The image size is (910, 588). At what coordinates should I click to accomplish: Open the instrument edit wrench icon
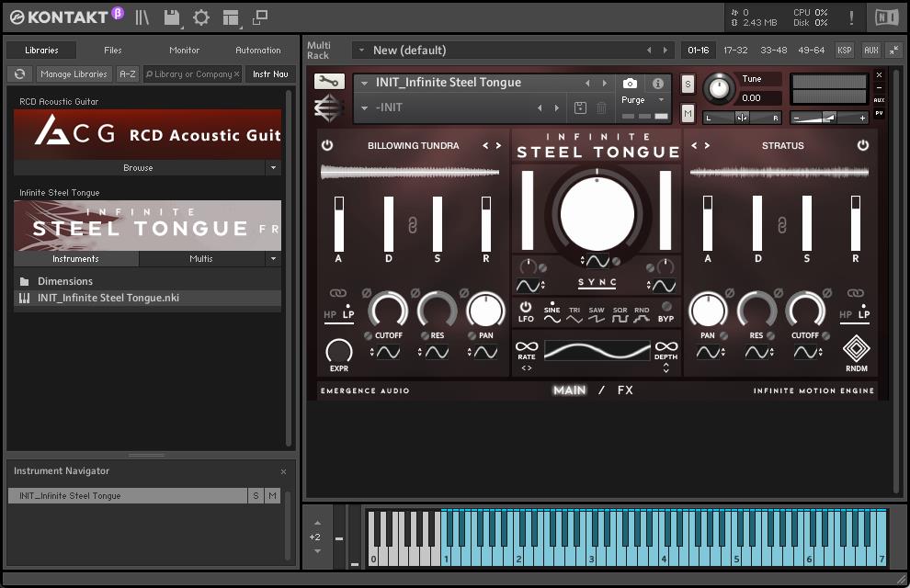329,82
